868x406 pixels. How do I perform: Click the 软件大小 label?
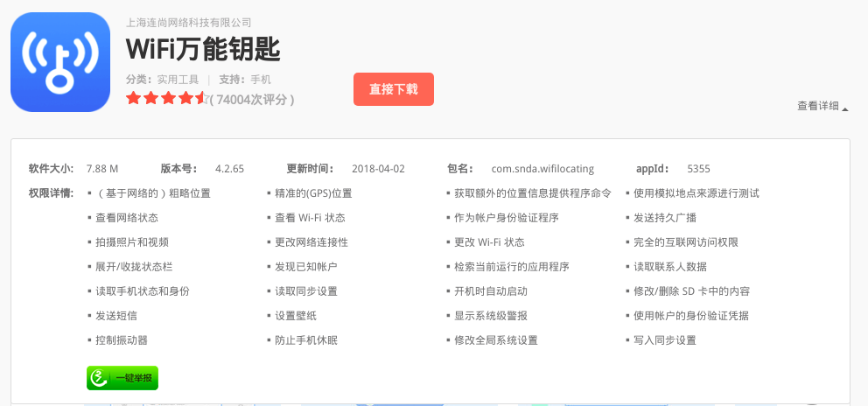(x=51, y=169)
